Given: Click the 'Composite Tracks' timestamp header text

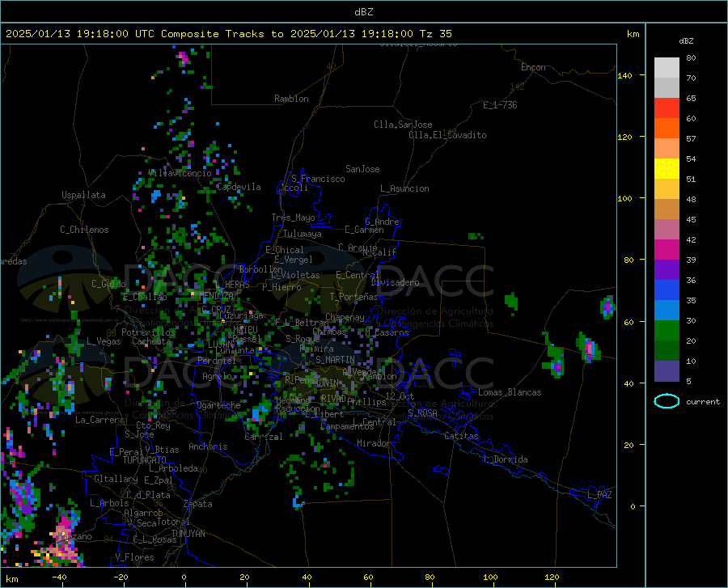Looking at the screenshot, I should coord(228,34).
